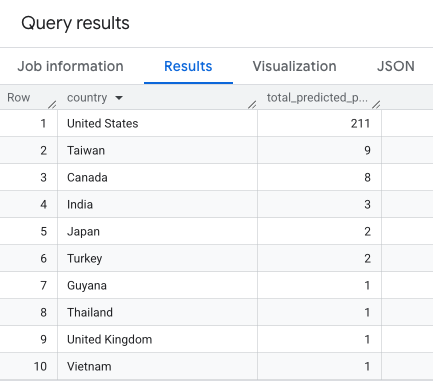Click the Row column resize handle
This screenshot has height=382, width=433.
click(x=52, y=105)
